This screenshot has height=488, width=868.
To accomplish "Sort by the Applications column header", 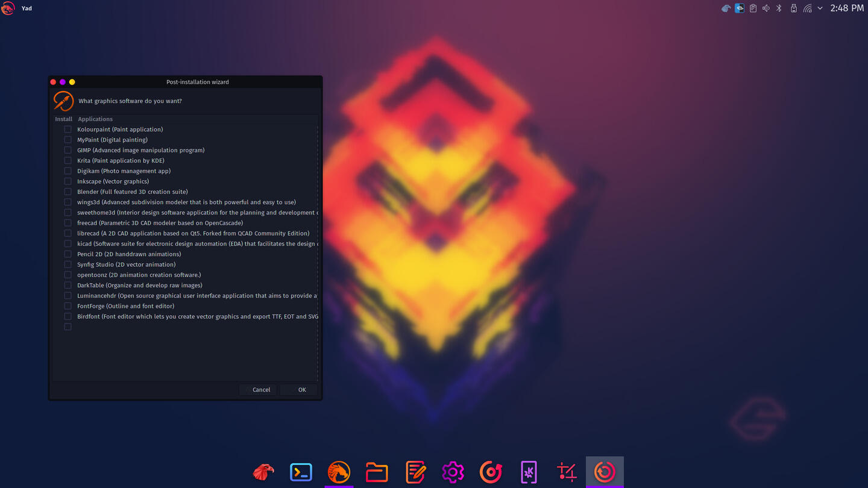I will coord(95,119).
